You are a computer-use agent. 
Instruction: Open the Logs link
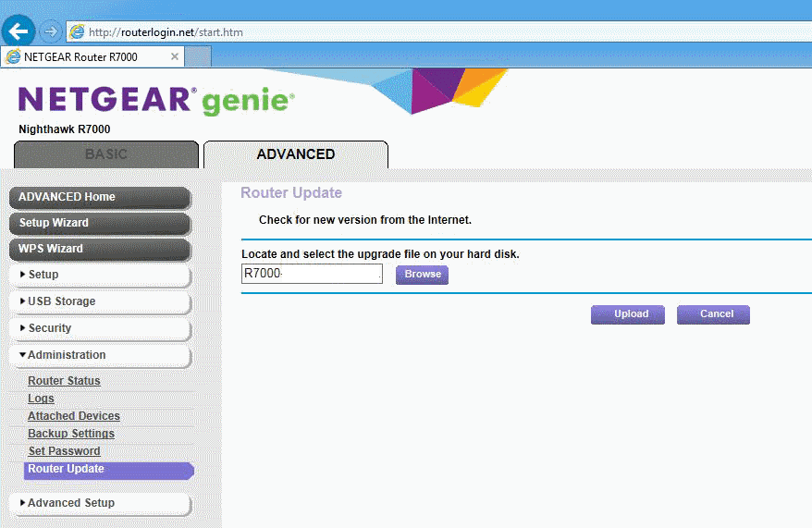(41, 399)
